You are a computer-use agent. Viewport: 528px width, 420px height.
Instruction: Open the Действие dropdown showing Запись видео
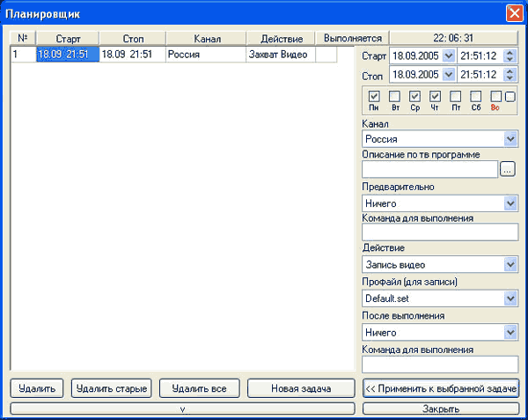(x=510, y=265)
